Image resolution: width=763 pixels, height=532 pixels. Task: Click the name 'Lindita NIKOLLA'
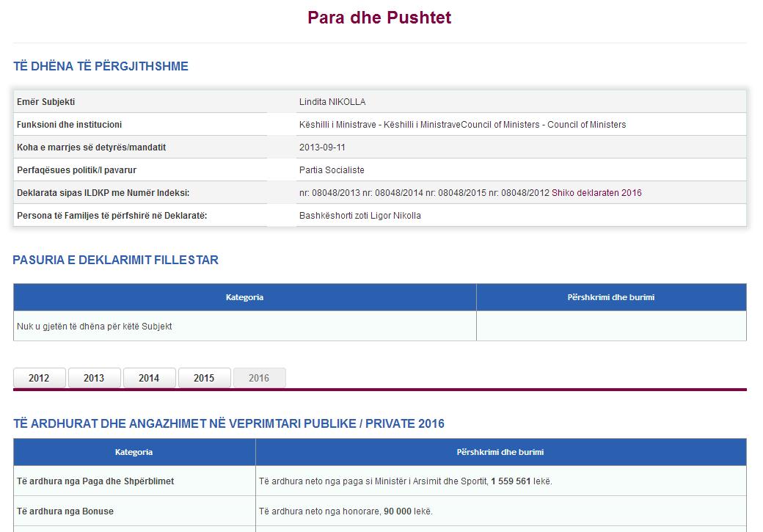point(332,102)
